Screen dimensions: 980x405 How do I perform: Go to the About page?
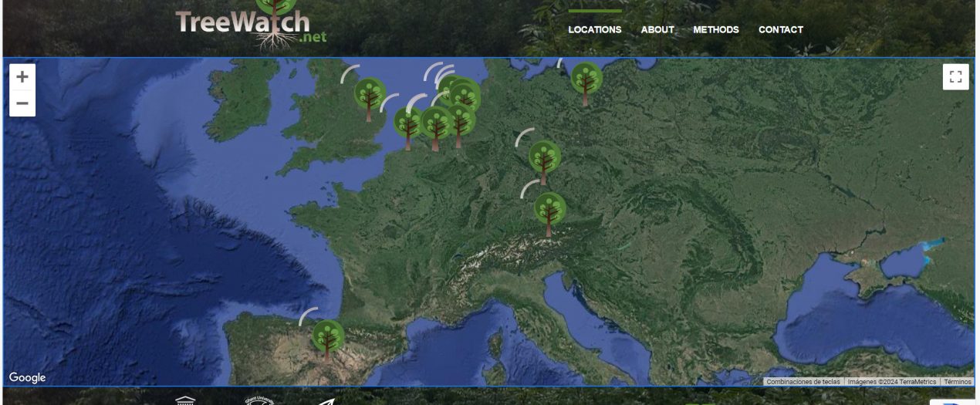coord(657,30)
